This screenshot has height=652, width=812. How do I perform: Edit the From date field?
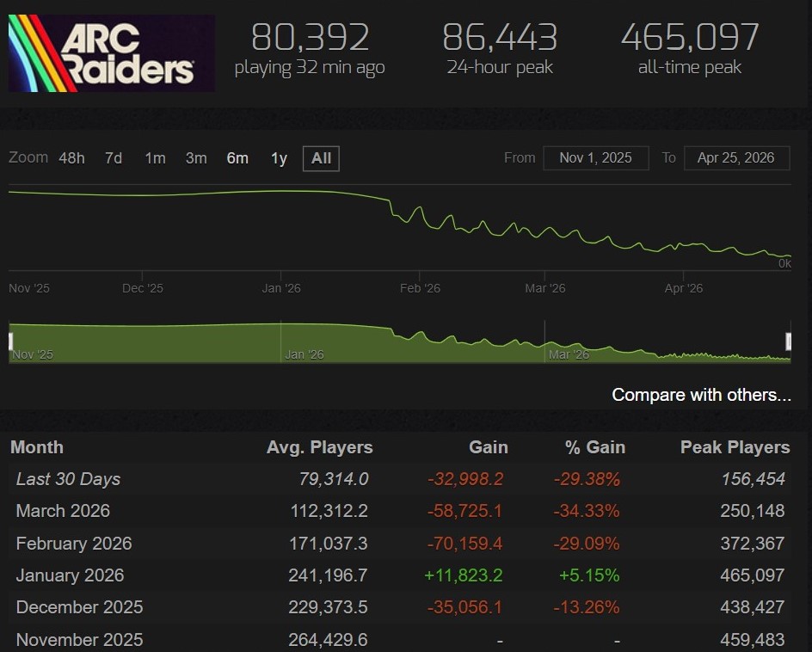click(x=595, y=158)
